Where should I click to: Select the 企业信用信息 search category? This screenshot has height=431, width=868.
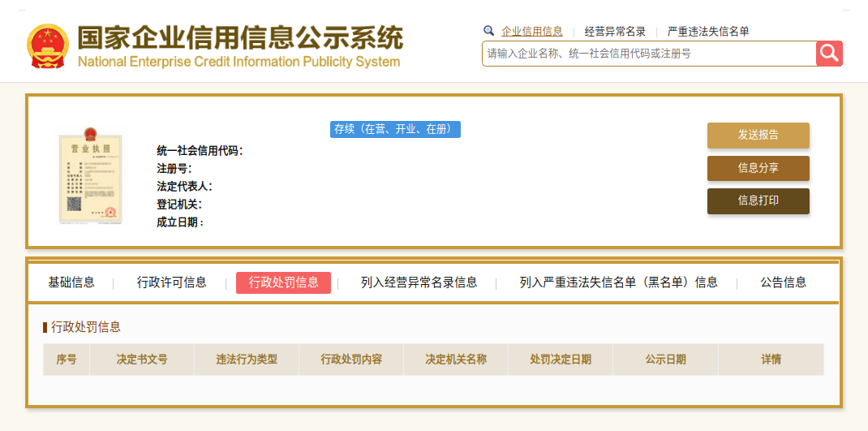[532, 32]
